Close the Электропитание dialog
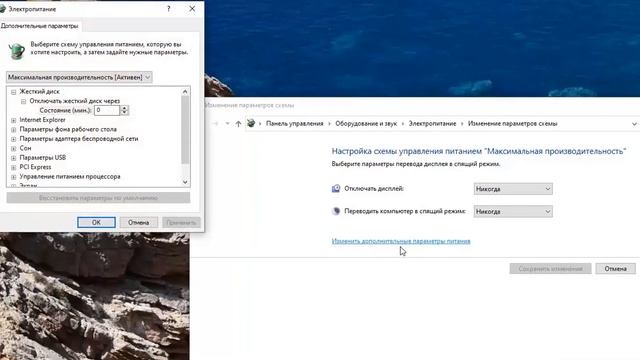The image size is (640, 360). click(192, 9)
